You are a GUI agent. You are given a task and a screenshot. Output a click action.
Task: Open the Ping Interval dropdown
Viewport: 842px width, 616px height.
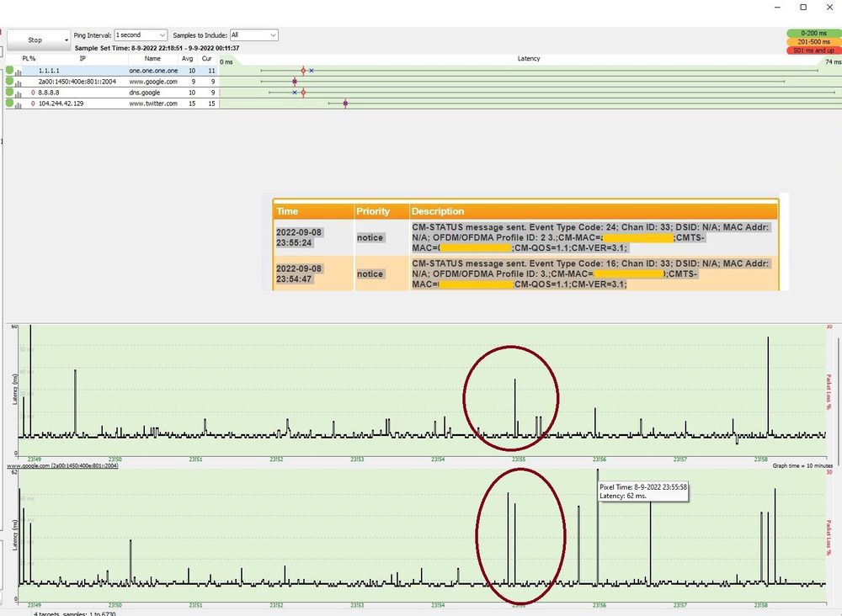click(141, 35)
